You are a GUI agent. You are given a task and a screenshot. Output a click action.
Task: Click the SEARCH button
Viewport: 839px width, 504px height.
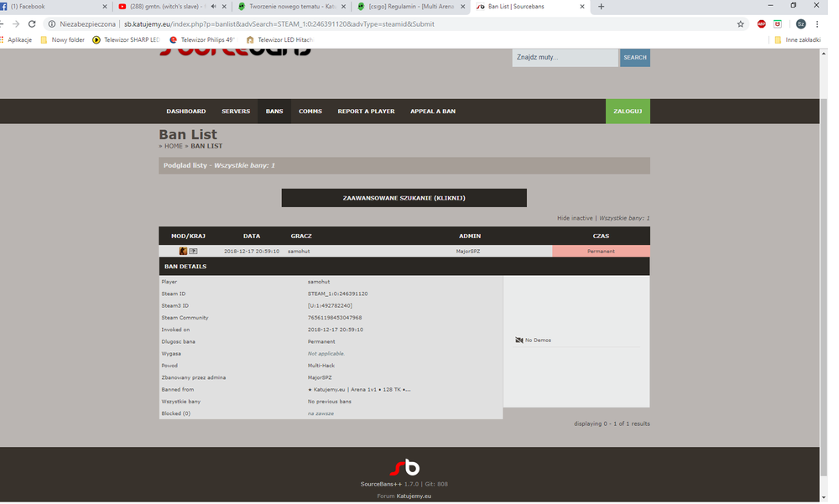tap(634, 57)
